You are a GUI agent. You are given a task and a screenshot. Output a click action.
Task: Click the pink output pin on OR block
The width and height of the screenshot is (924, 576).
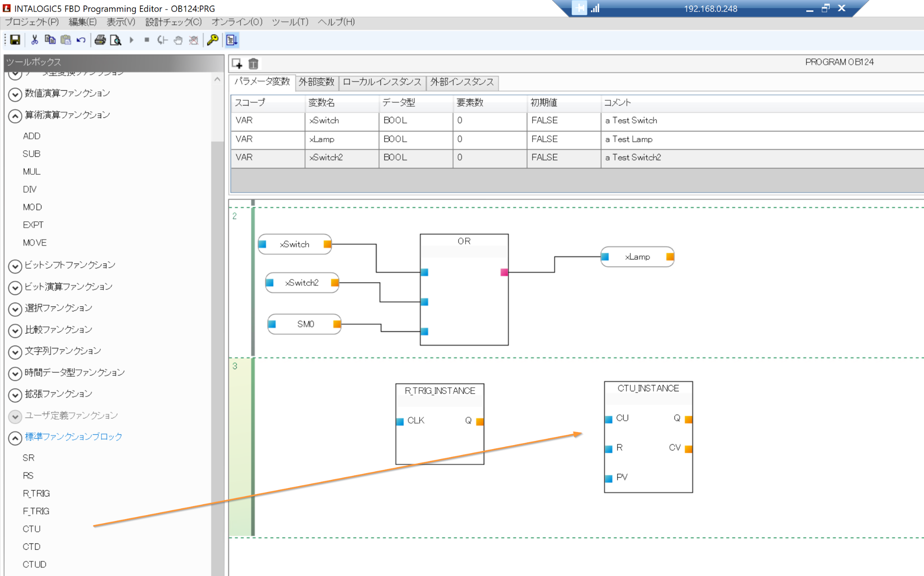(504, 272)
